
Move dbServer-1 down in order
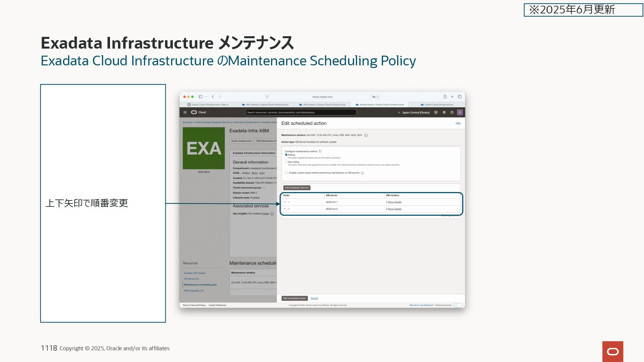click(x=289, y=202)
